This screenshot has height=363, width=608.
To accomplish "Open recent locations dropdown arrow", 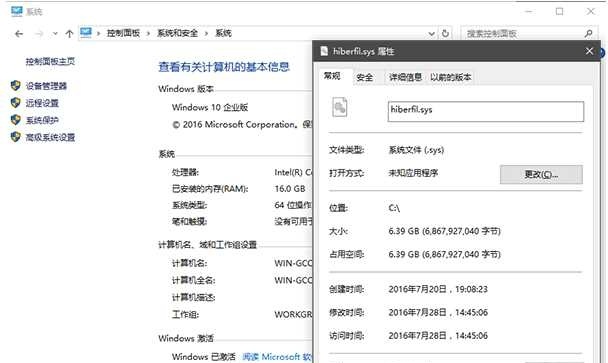I will point(55,34).
